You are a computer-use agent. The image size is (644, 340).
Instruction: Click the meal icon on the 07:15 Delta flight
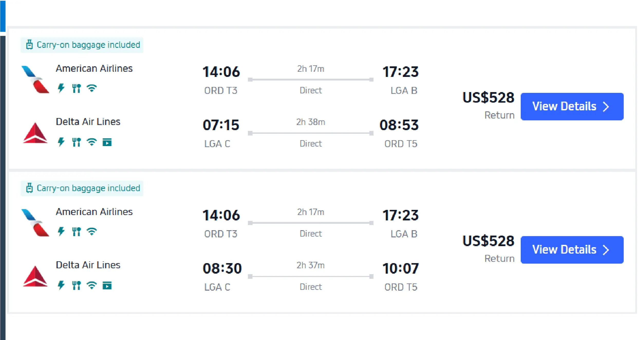[76, 142]
